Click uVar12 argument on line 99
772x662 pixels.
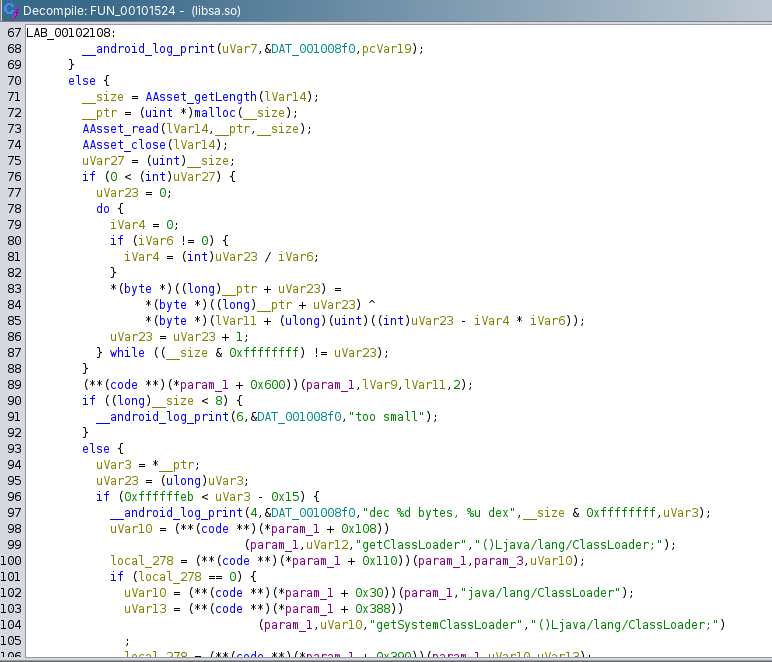coord(327,545)
